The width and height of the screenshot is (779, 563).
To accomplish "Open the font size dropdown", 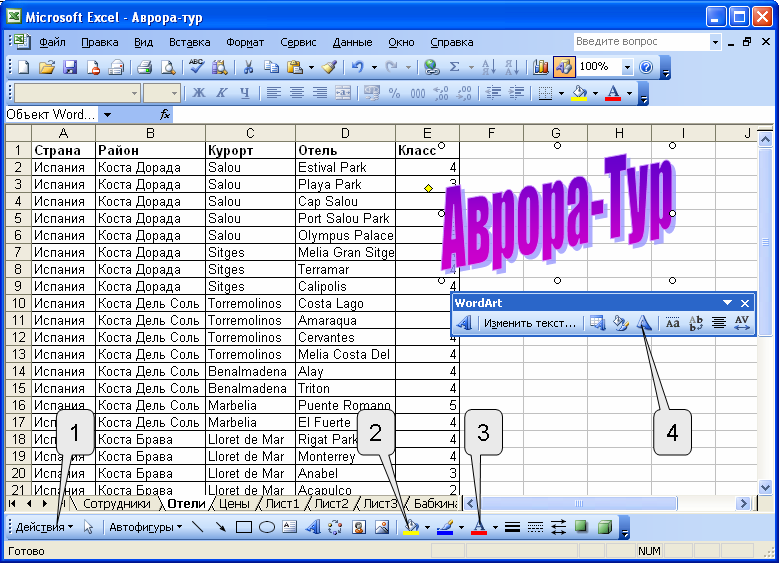I will click(174, 93).
